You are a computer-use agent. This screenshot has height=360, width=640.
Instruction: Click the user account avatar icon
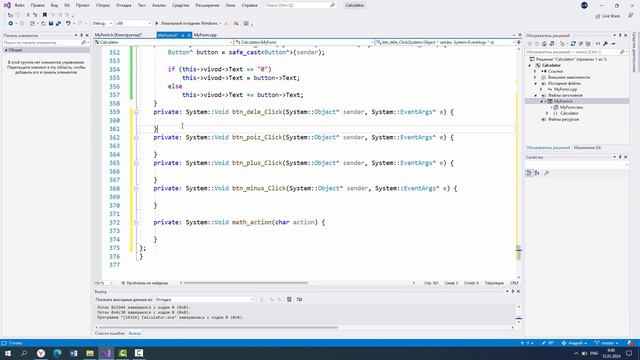[584, 5]
